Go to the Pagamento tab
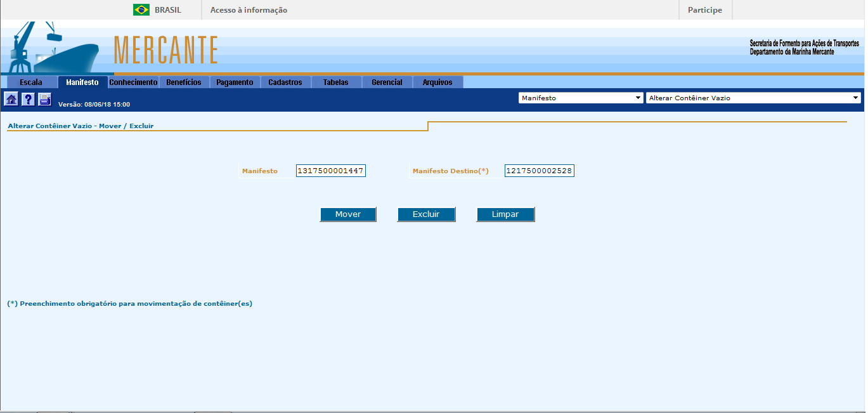 [235, 82]
